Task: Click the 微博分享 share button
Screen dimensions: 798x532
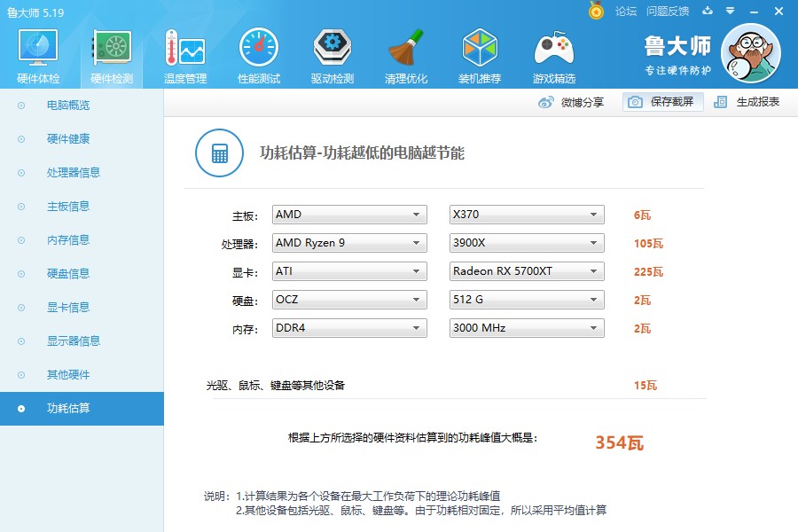Action: [571, 102]
